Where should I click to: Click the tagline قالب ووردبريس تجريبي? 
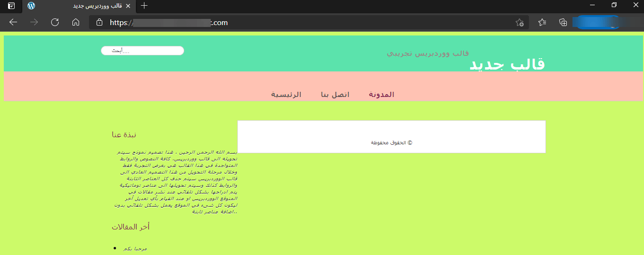click(x=428, y=53)
